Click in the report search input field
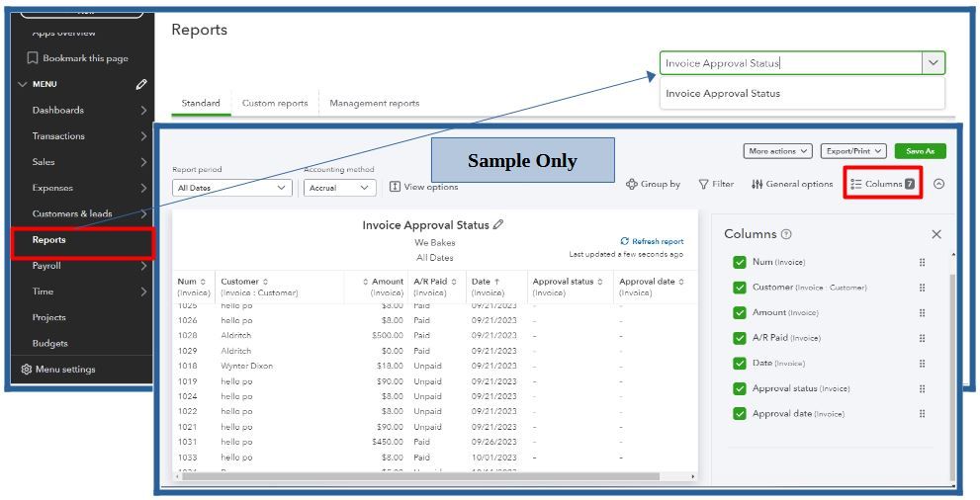Image resolution: width=980 pixels, height=500 pixels. tap(791, 63)
